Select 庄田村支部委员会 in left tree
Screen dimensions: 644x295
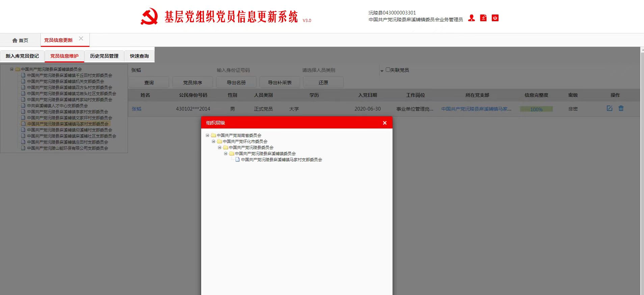pos(68,142)
